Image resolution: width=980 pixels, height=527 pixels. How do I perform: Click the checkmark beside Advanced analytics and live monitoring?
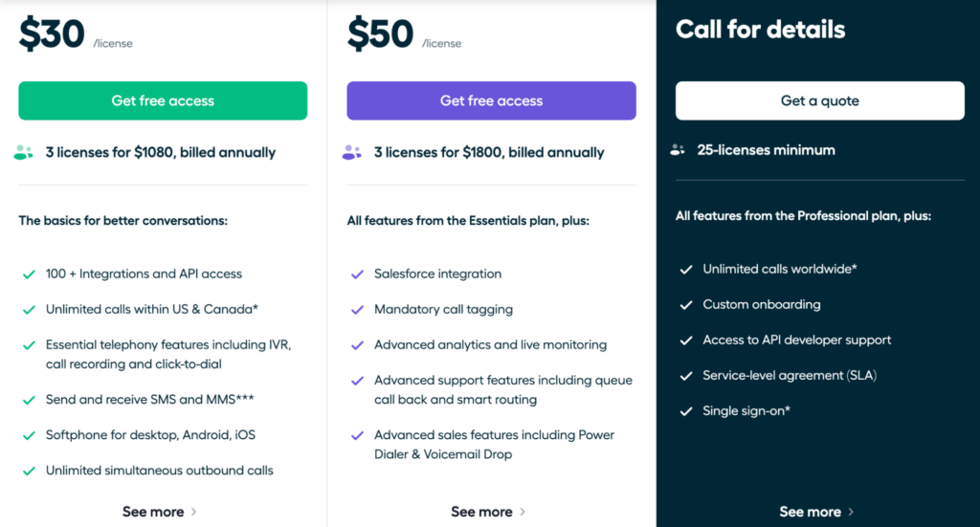pos(358,345)
